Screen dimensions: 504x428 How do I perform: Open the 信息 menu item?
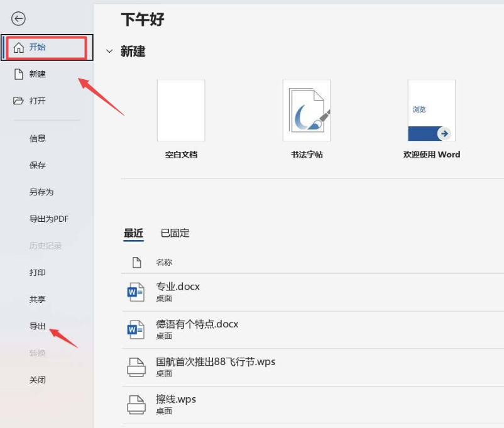tap(38, 138)
